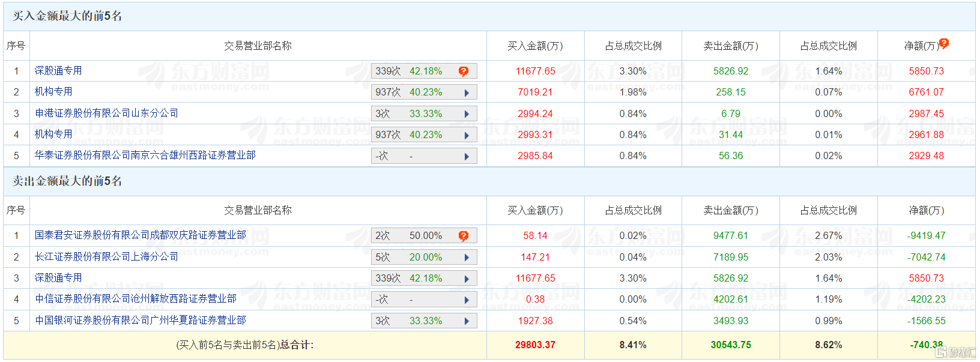The width and height of the screenshot is (980, 362).
Task: Open 国泰君安证券成都双庆路证券营业部 link
Action: (x=140, y=235)
